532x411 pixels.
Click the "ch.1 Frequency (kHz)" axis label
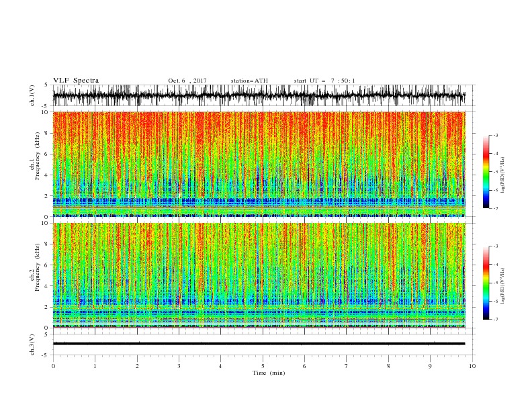point(35,155)
